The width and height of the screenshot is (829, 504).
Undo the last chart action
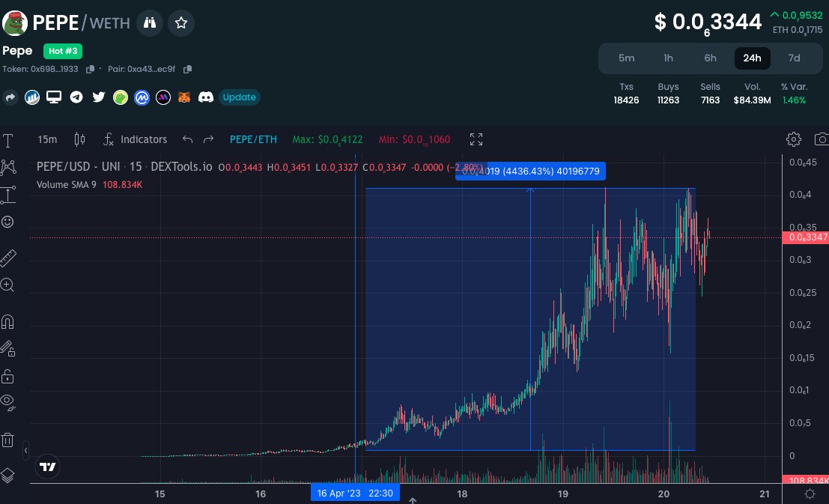point(187,139)
